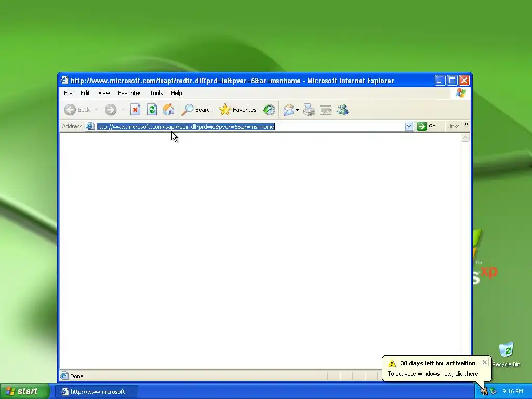This screenshot has height=399, width=532.
Task: Open the Favorites menu
Action: tap(129, 93)
